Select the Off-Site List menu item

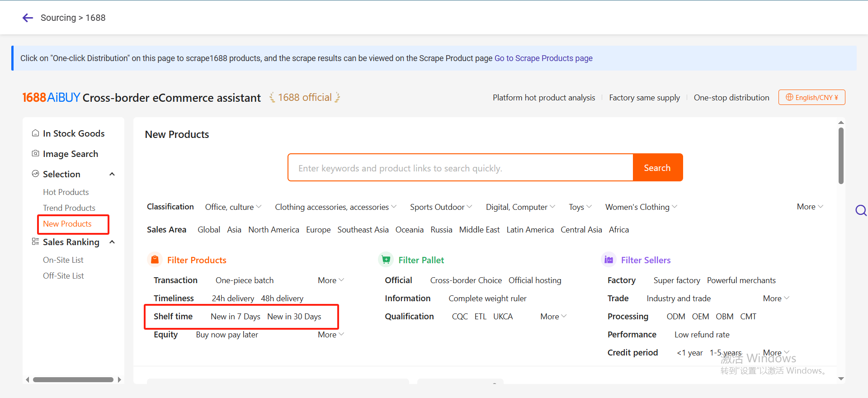point(63,276)
